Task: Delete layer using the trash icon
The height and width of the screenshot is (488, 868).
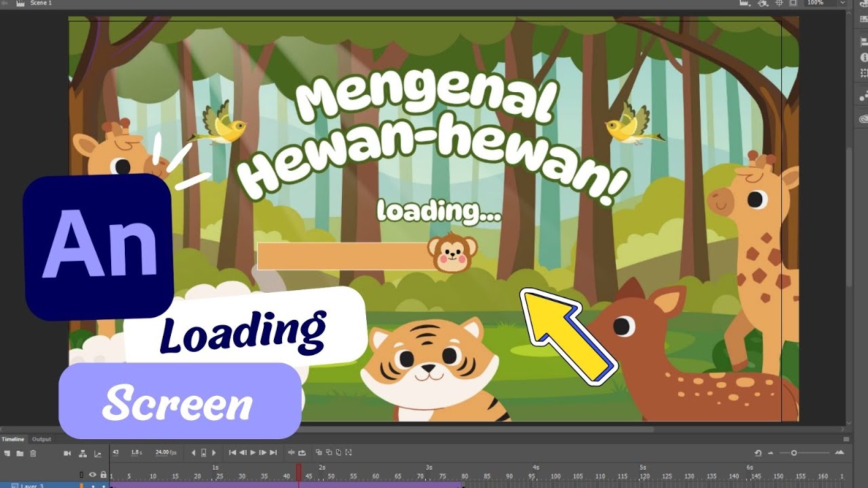Action: (x=33, y=453)
